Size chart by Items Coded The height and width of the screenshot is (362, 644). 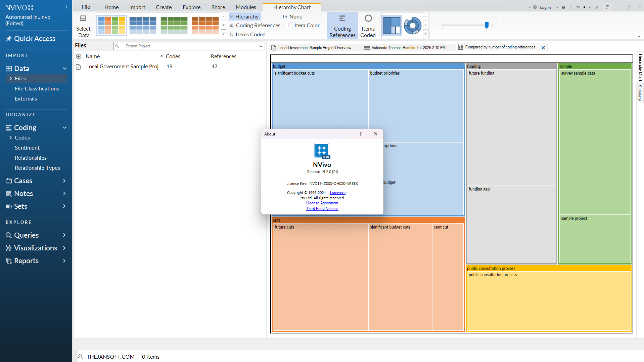tap(368, 26)
